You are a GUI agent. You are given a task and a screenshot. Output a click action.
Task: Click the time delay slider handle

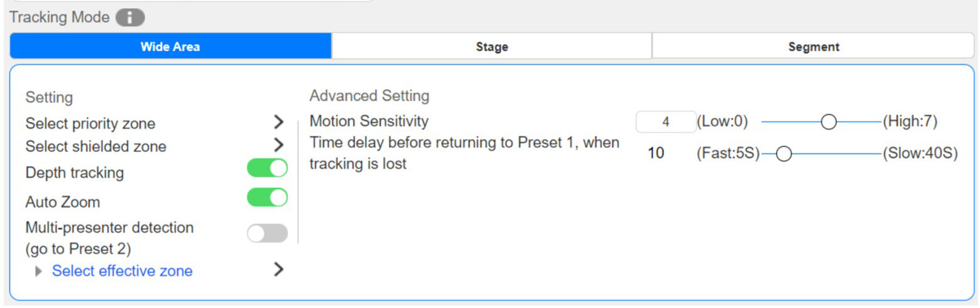pos(783,153)
